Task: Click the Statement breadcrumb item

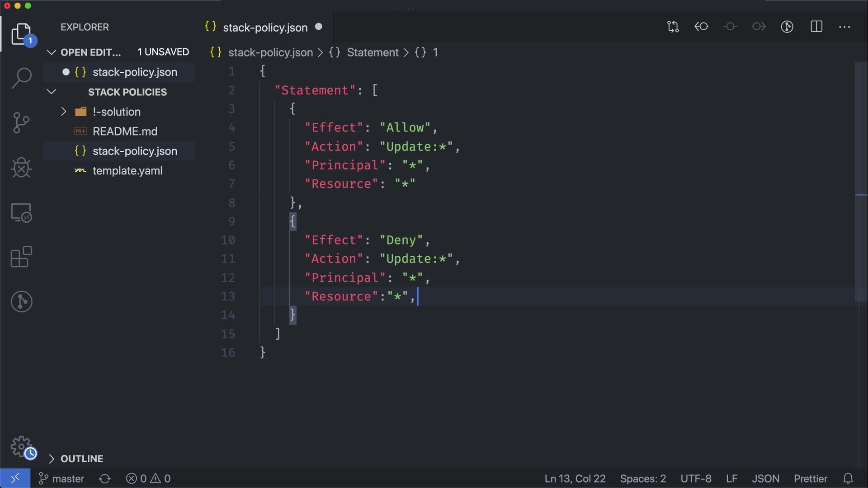Action: pyautogui.click(x=373, y=52)
